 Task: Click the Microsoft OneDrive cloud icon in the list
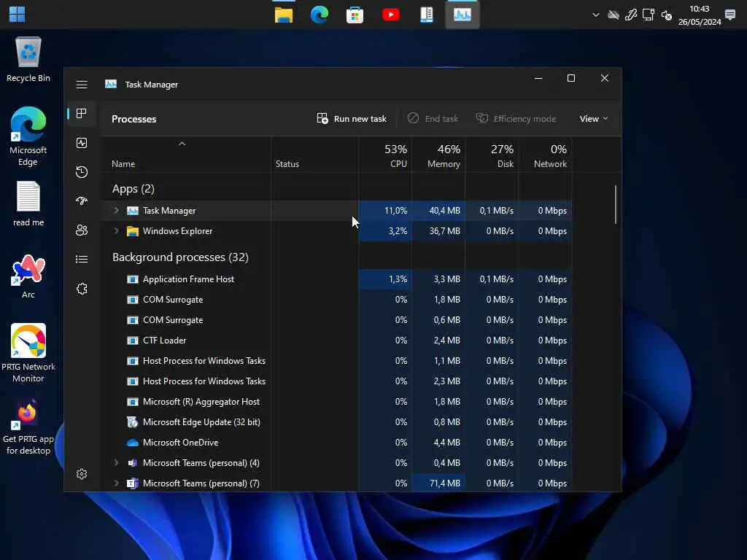point(133,443)
